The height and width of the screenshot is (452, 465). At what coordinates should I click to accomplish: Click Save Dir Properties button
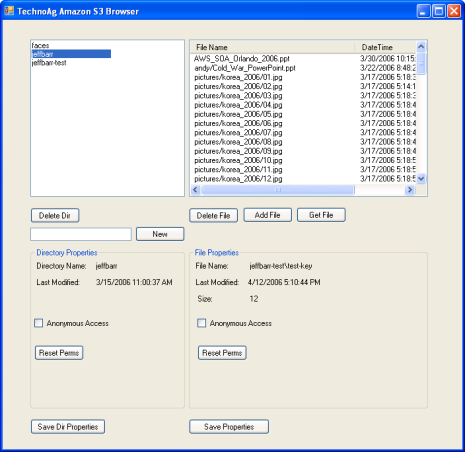tap(68, 427)
